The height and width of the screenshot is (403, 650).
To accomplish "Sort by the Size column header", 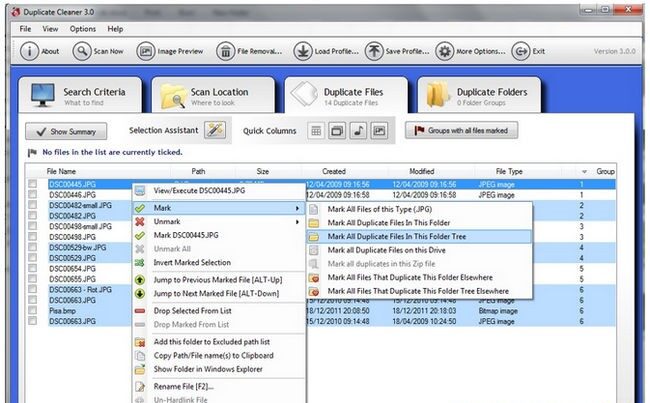I will [263, 171].
